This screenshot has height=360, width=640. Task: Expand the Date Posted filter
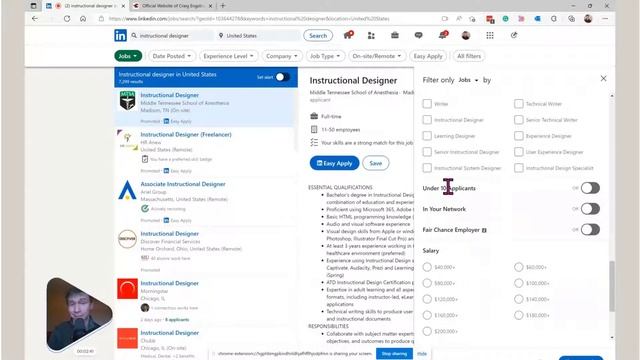point(172,56)
